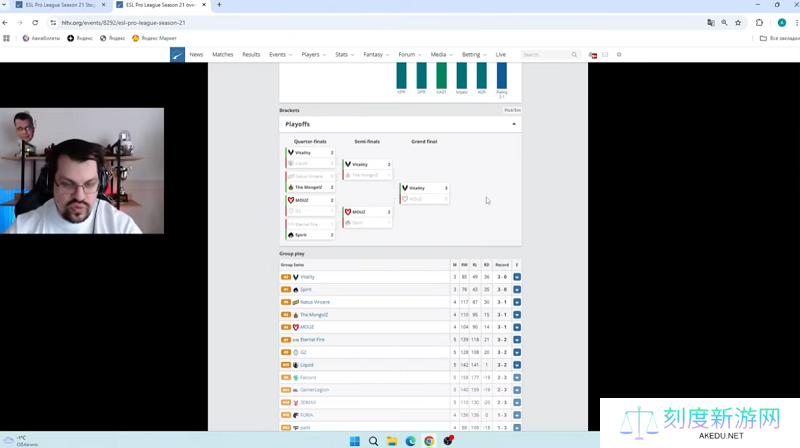Click the HLTV logo in the navigation bar
This screenshot has height=448, width=800.
point(177,55)
